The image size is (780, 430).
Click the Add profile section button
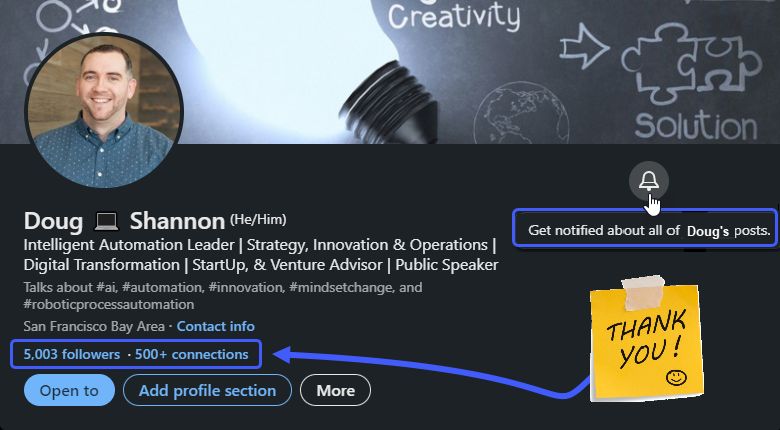pyautogui.click(x=207, y=390)
